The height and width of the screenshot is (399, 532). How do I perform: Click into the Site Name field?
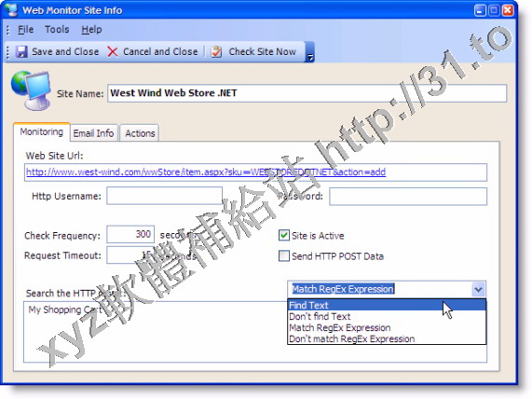click(307, 93)
